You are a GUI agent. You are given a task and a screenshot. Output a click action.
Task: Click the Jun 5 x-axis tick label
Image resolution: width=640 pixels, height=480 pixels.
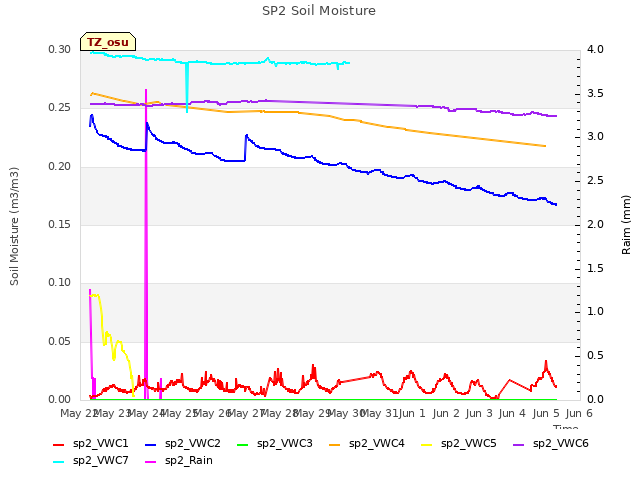click(x=546, y=413)
